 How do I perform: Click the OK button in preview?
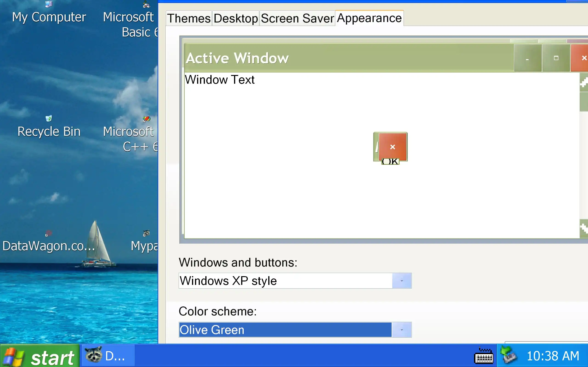(390, 162)
